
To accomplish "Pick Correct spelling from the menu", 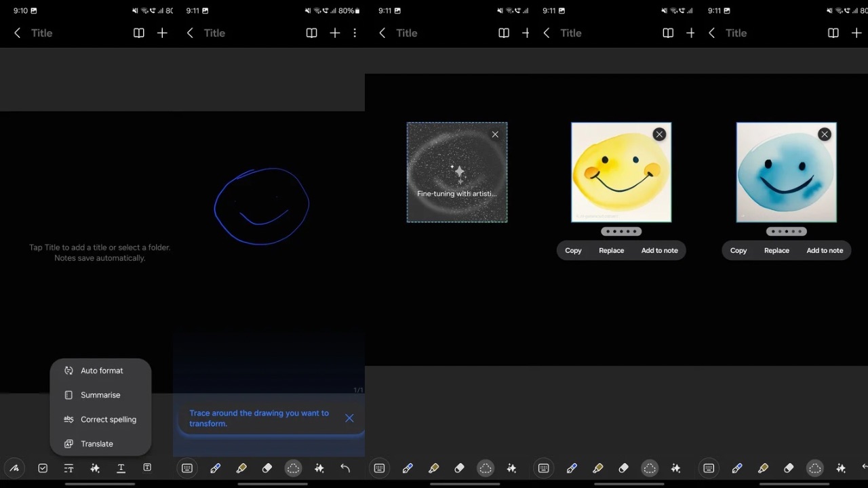I will point(108,420).
